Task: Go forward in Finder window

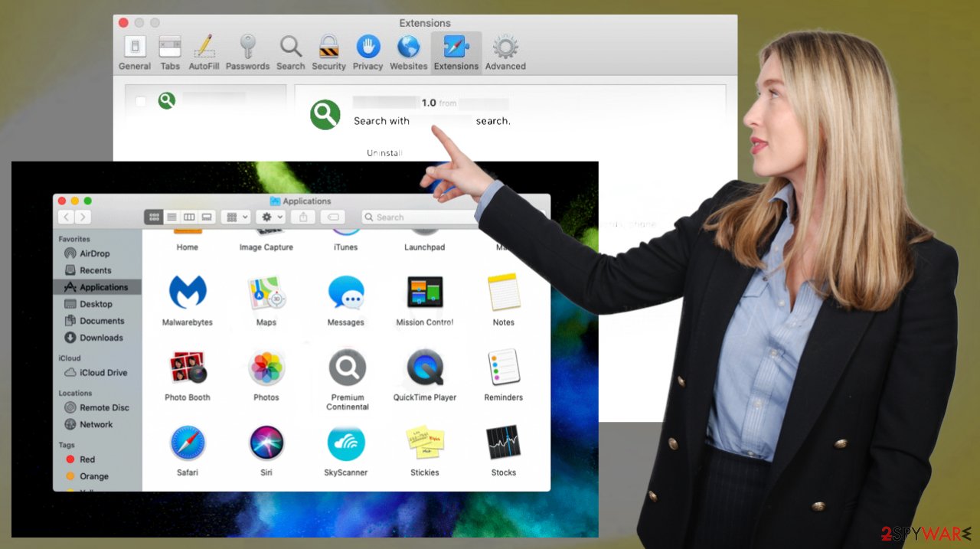Action: tap(83, 217)
